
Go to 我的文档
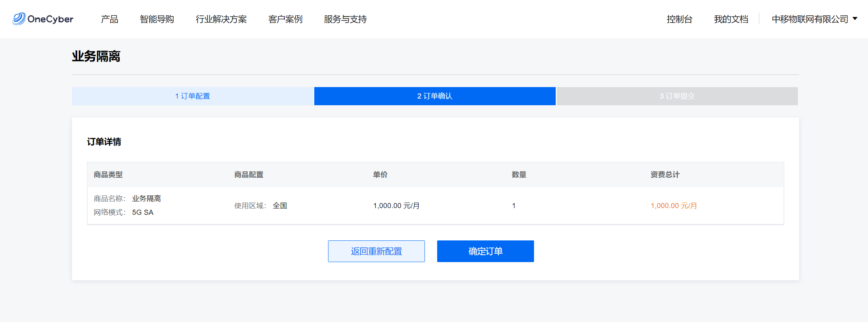(x=731, y=19)
